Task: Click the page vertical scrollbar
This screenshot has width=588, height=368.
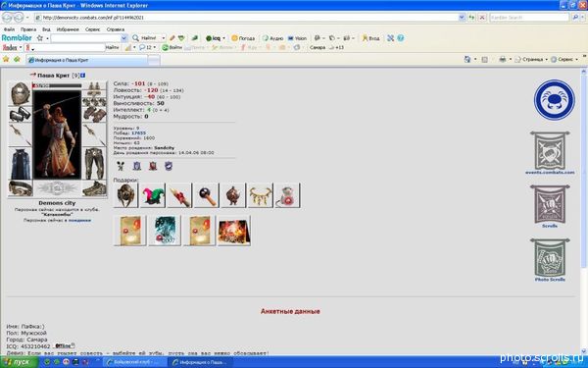Action: point(584,210)
